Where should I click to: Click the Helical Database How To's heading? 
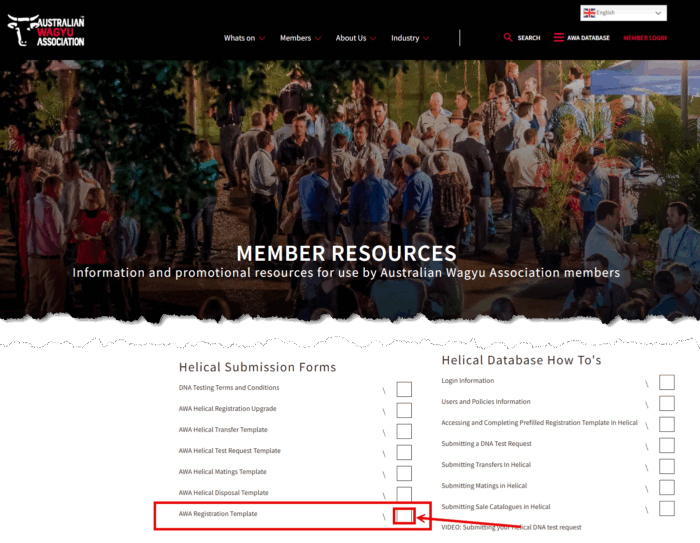pyautogui.click(x=521, y=360)
